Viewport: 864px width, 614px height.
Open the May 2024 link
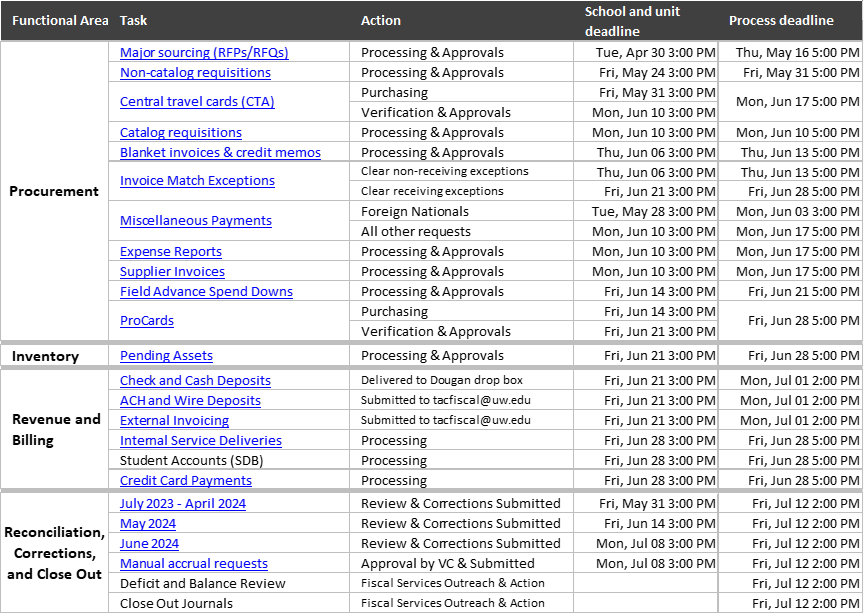coord(148,523)
